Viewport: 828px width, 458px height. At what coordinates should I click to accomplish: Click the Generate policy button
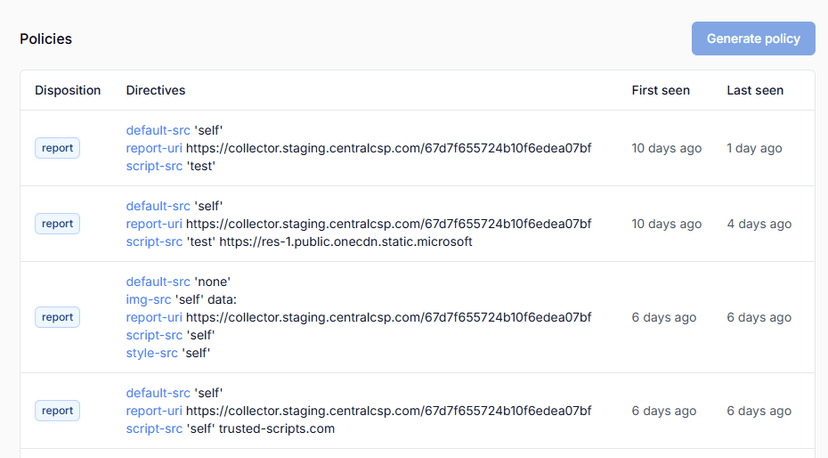pyautogui.click(x=753, y=39)
